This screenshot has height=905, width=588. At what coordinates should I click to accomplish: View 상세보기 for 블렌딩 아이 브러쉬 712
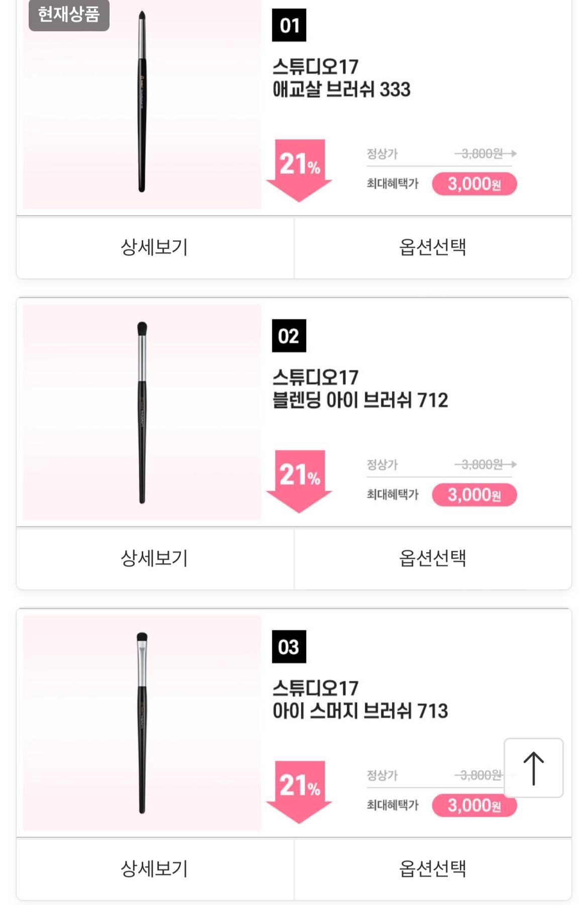[x=155, y=559]
